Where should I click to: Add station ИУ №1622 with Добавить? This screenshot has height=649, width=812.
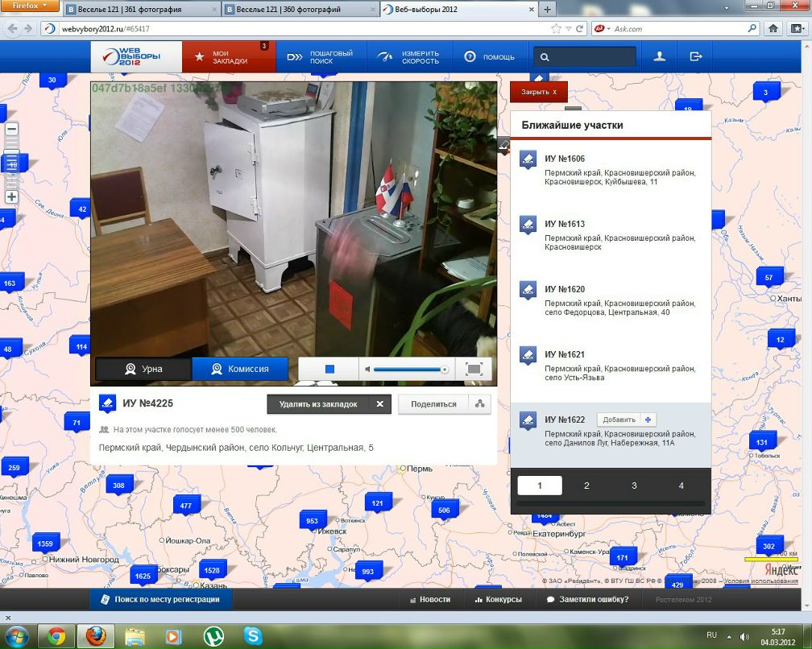[x=626, y=420]
